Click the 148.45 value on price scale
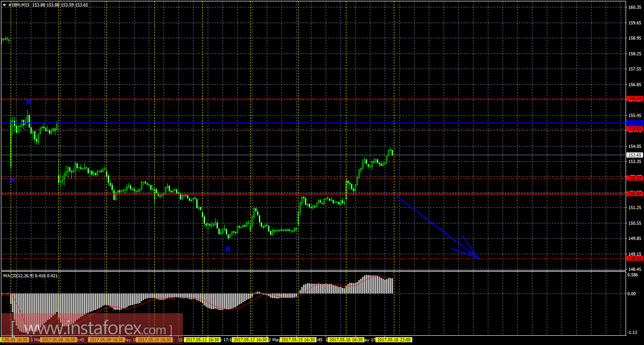This screenshot has height=345, width=644. coord(635,269)
